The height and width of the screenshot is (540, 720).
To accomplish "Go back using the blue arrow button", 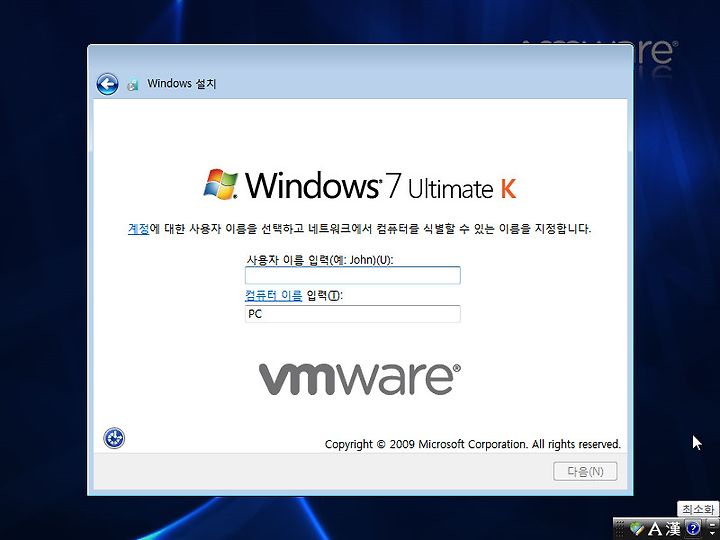I will (107, 84).
